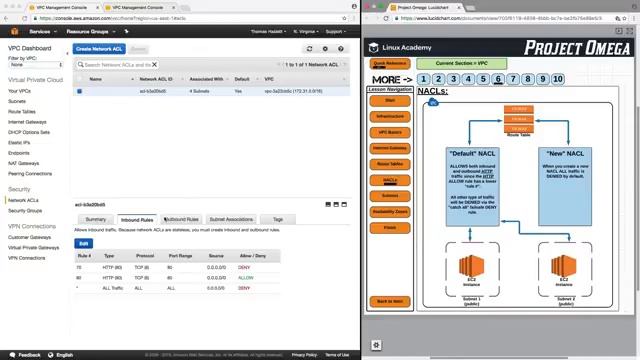The height and width of the screenshot is (360, 640).
Task: Toggle the select-all checkbox in table header
Action: click(x=80, y=79)
